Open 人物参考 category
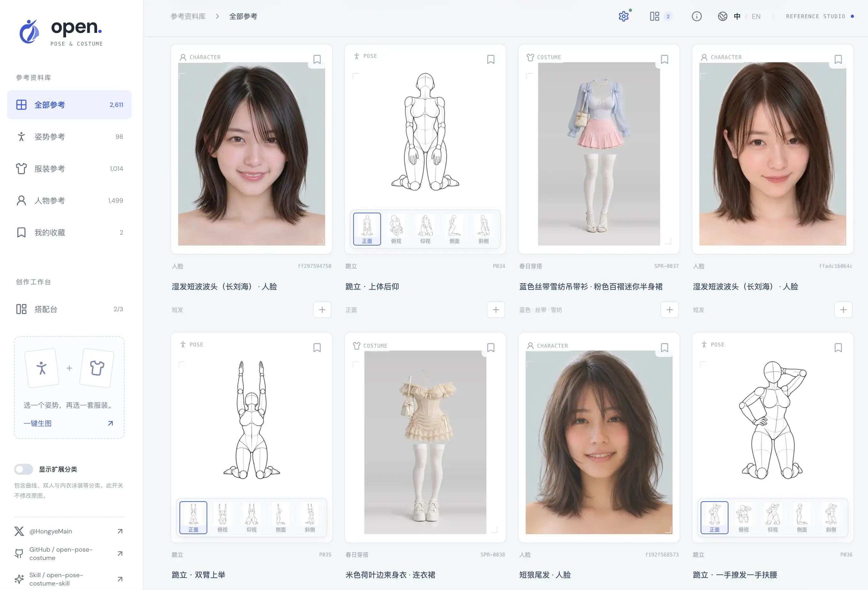This screenshot has height=590, width=868. 69,200
